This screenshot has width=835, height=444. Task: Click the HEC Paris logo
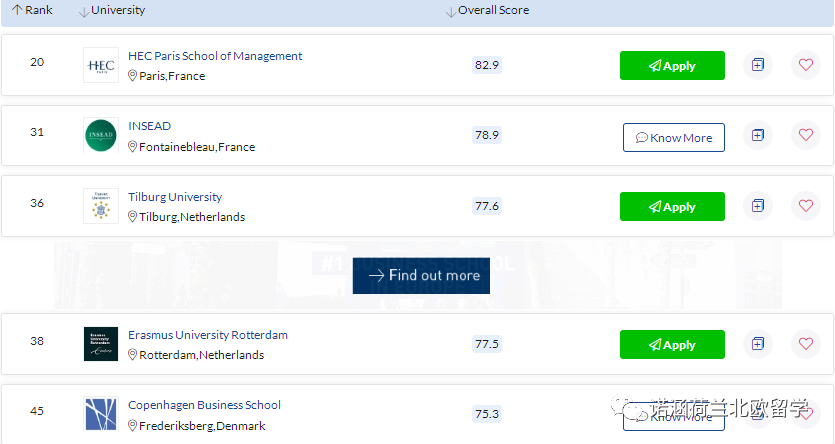(101, 65)
